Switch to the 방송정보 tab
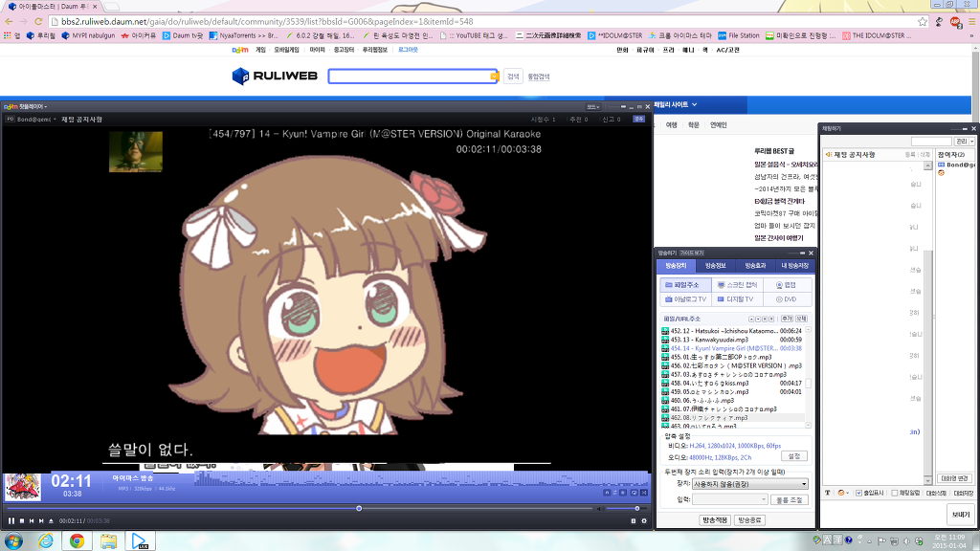This screenshot has height=551, width=980. (715, 265)
